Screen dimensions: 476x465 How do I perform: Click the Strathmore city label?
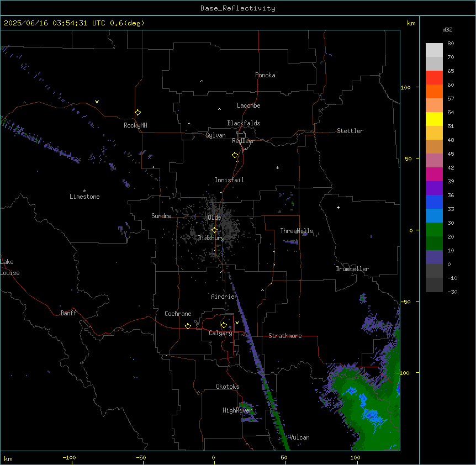285,336
